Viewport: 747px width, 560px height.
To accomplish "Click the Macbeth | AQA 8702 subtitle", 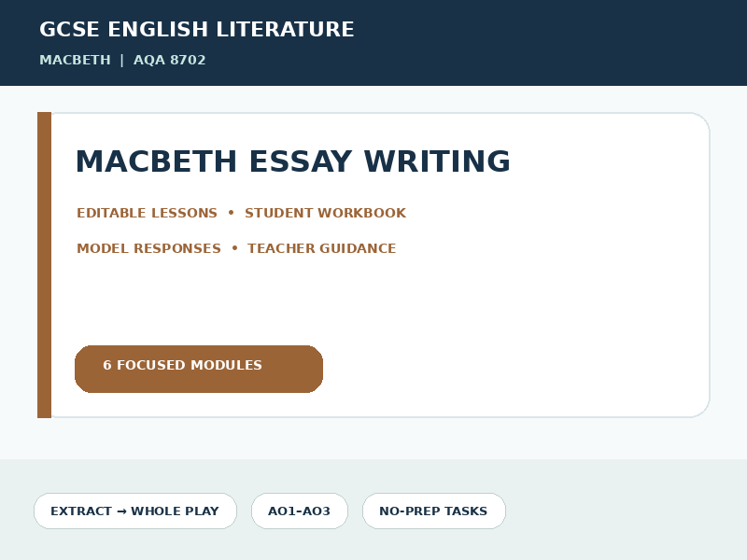I will tap(122, 60).
